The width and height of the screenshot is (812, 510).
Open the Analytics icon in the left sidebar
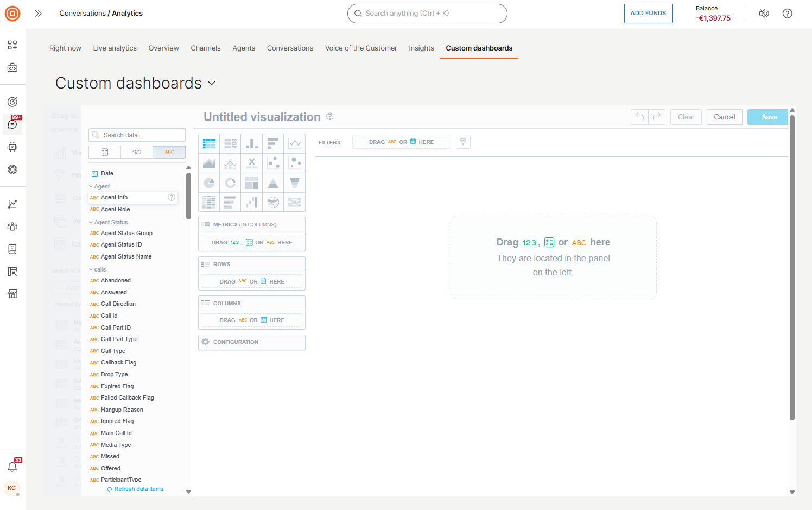point(12,203)
